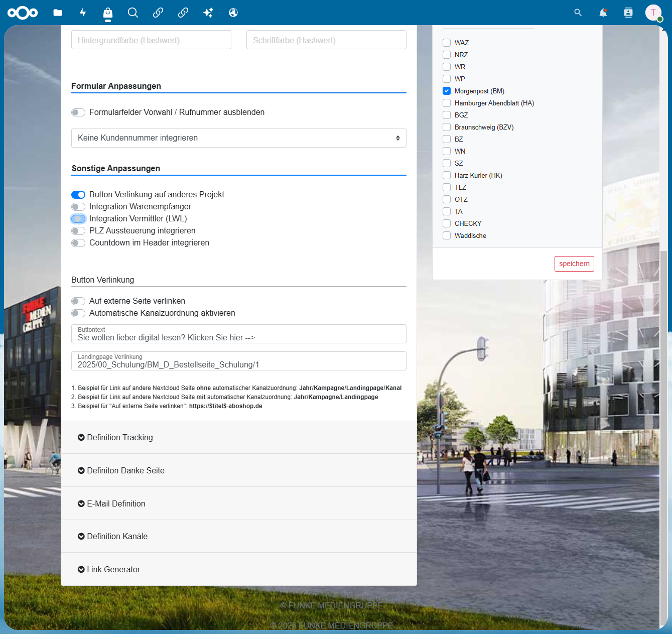Toggle Auf externe Seite verlinken
Screen dimensions: 672x634
[78, 301]
